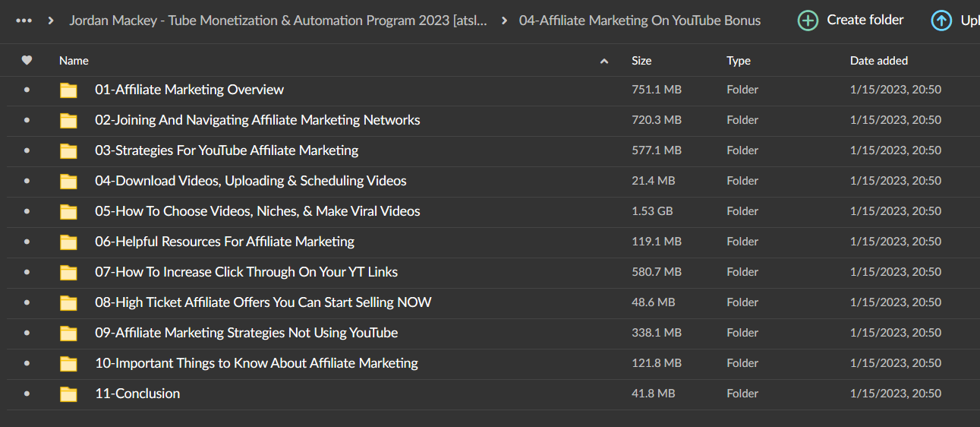Select 10-Important Things to Know folder name

pyautogui.click(x=257, y=363)
